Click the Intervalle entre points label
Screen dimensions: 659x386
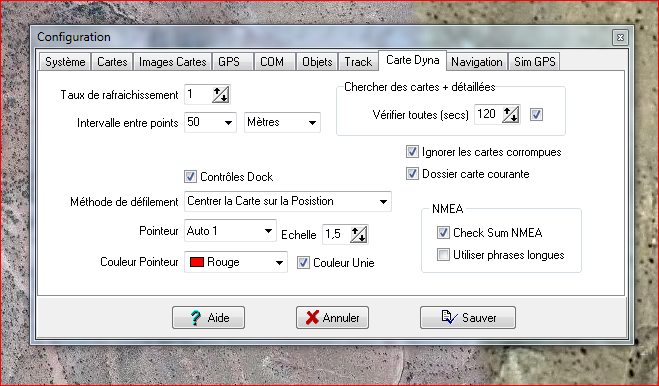pyautogui.click(x=128, y=123)
